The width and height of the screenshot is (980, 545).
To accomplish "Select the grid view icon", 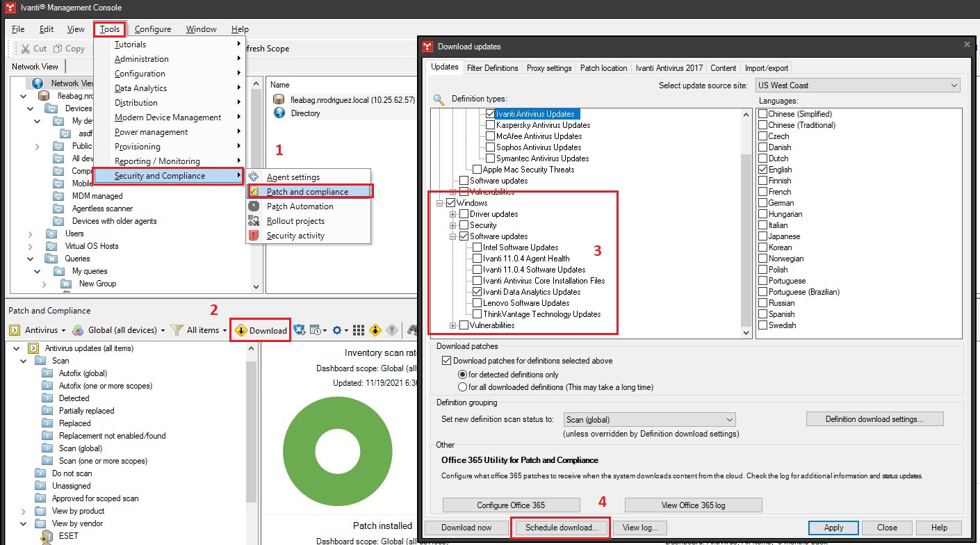I will pyautogui.click(x=358, y=330).
